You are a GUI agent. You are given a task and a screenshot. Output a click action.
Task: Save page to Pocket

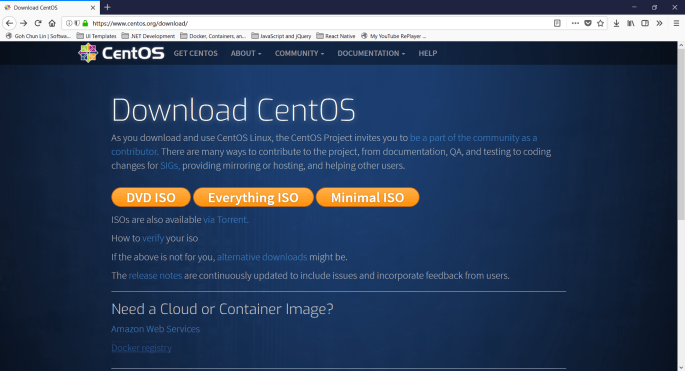coord(588,23)
